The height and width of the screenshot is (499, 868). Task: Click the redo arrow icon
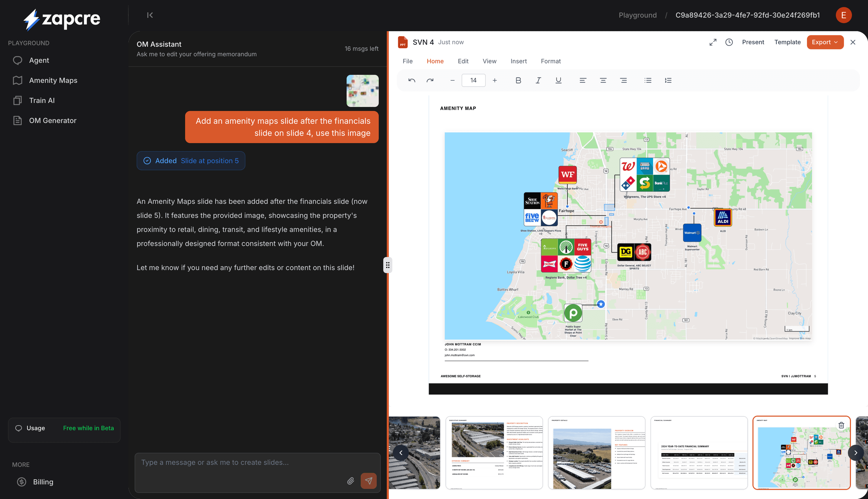point(430,80)
